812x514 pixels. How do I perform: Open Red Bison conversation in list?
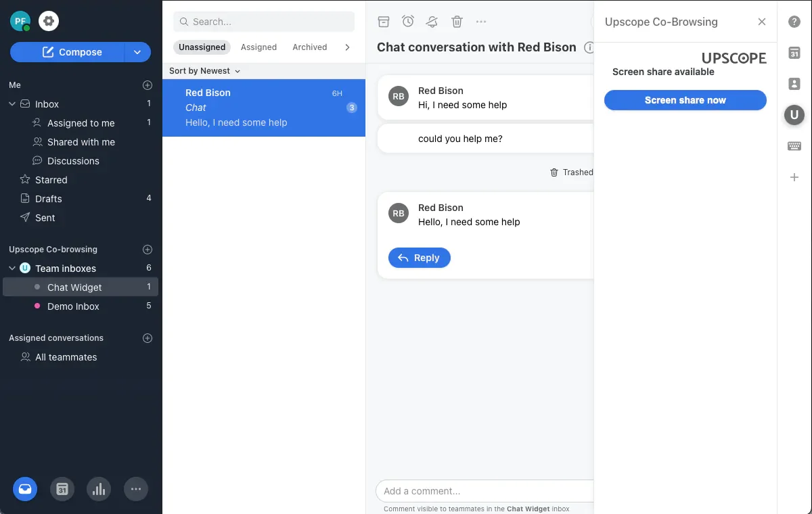[264, 108]
